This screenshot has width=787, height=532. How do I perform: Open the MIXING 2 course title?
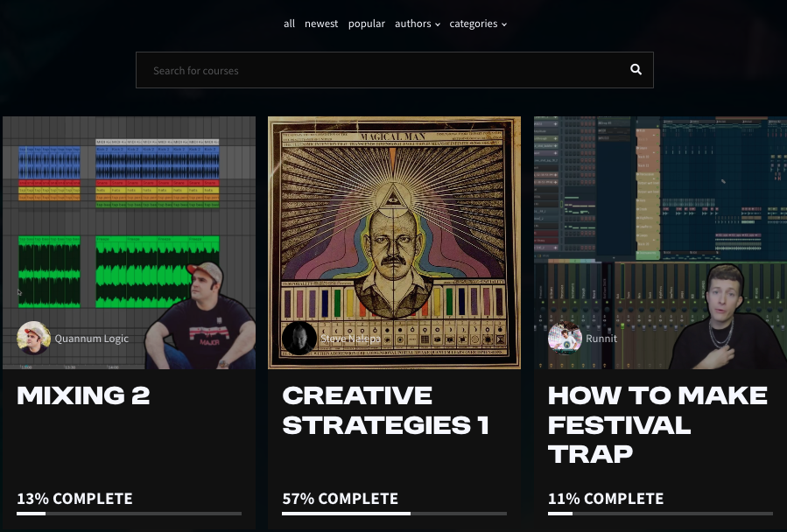(x=83, y=395)
